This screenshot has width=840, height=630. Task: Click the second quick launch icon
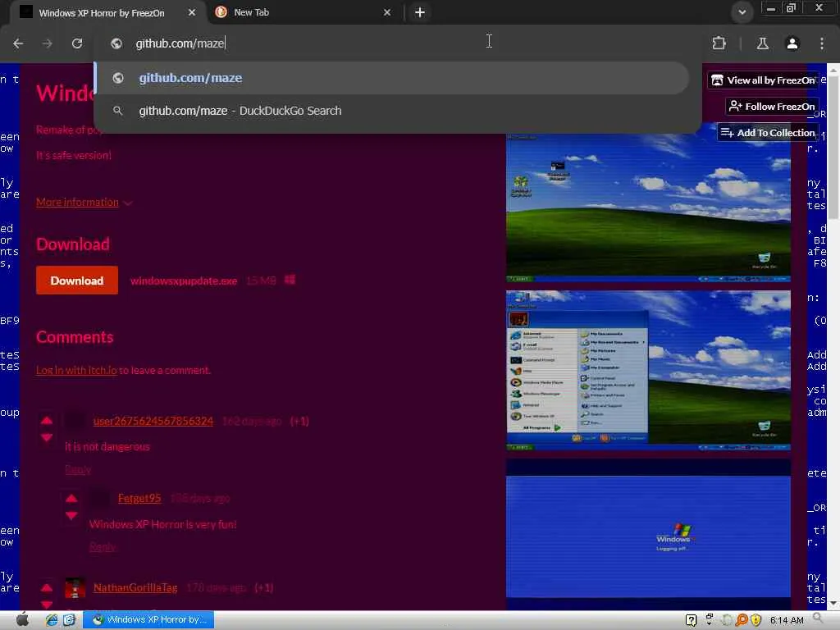[70, 620]
